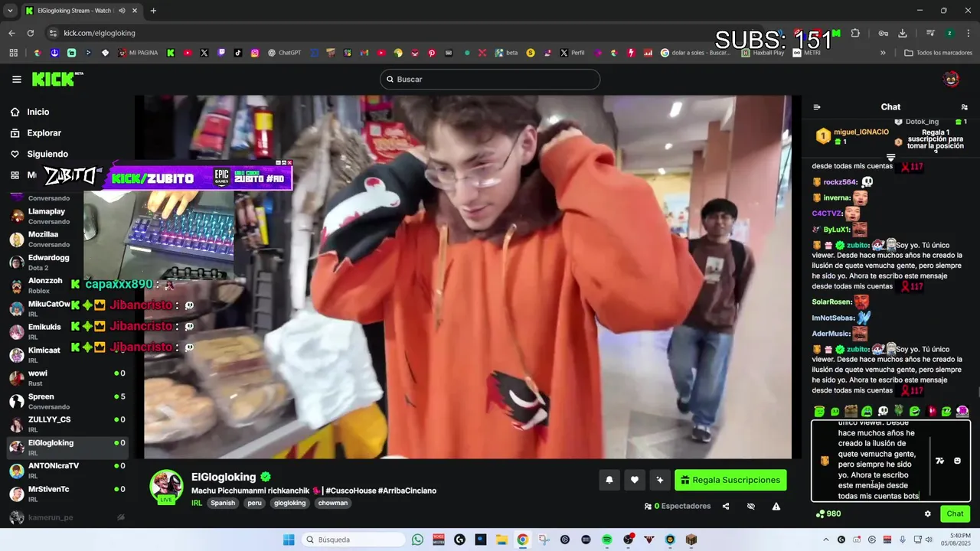Open the chat users list icon
This screenshot has width=980, height=551.
click(x=964, y=107)
